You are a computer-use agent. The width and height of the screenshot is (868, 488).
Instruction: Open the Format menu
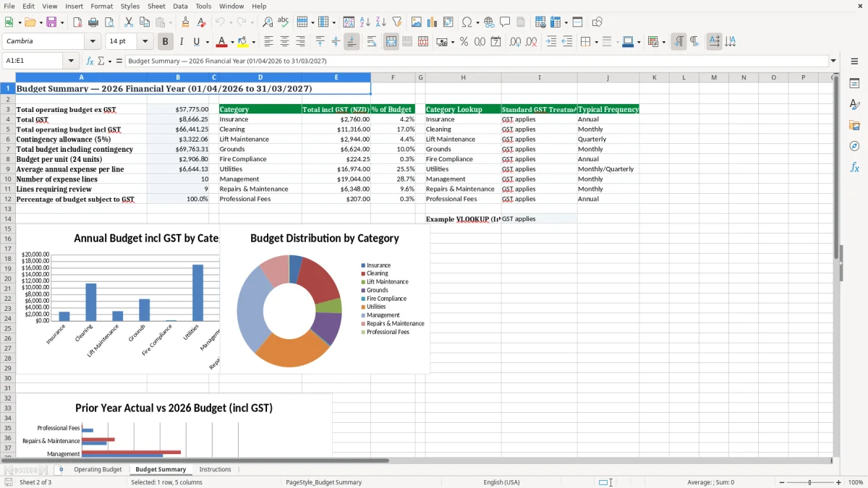102,6
